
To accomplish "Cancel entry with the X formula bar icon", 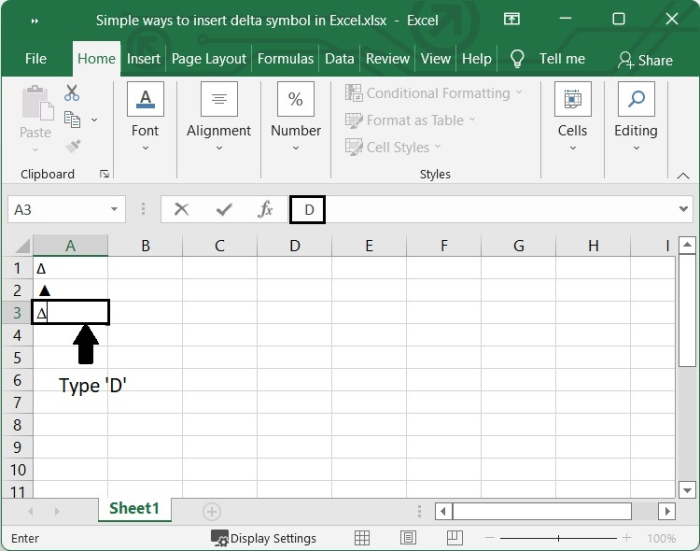I will 181,209.
